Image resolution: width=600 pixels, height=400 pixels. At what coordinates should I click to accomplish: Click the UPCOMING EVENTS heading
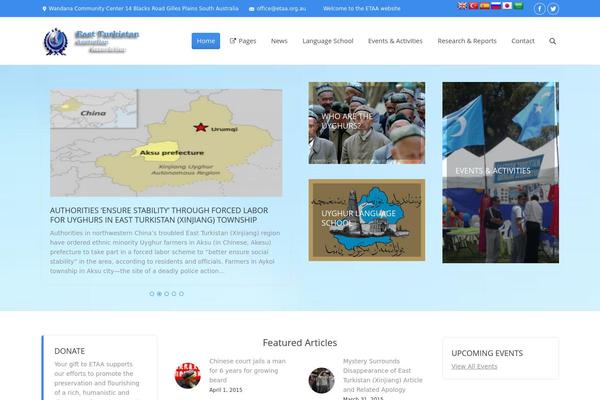pos(487,353)
